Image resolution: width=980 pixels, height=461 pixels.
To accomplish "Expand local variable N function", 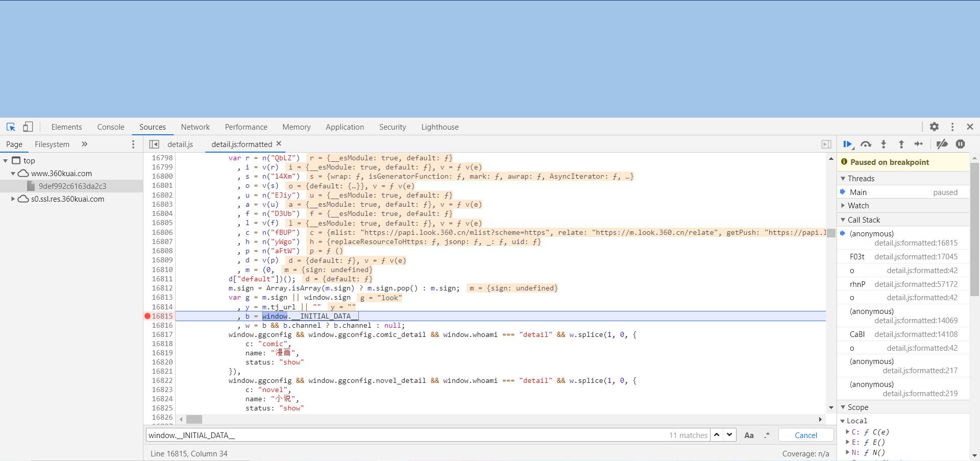I will point(848,452).
